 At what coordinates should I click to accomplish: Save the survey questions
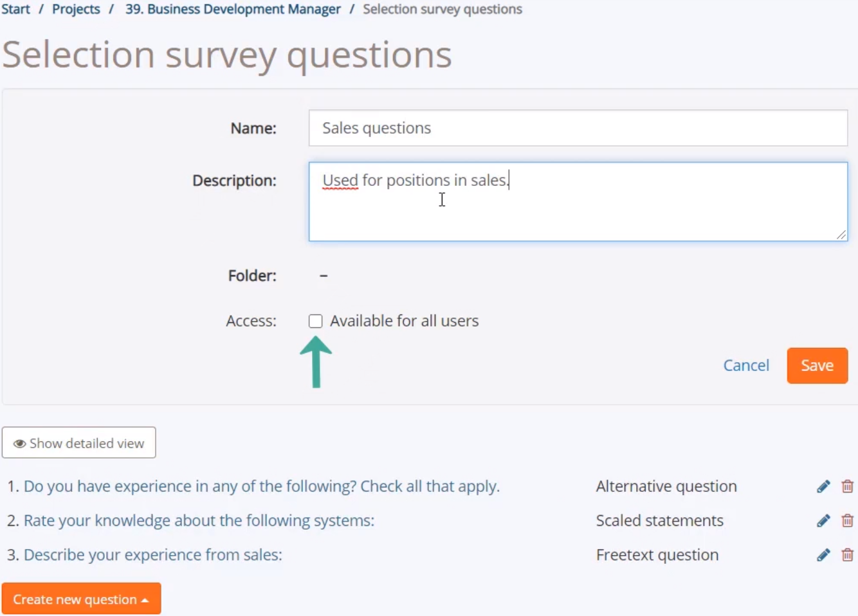[817, 366]
